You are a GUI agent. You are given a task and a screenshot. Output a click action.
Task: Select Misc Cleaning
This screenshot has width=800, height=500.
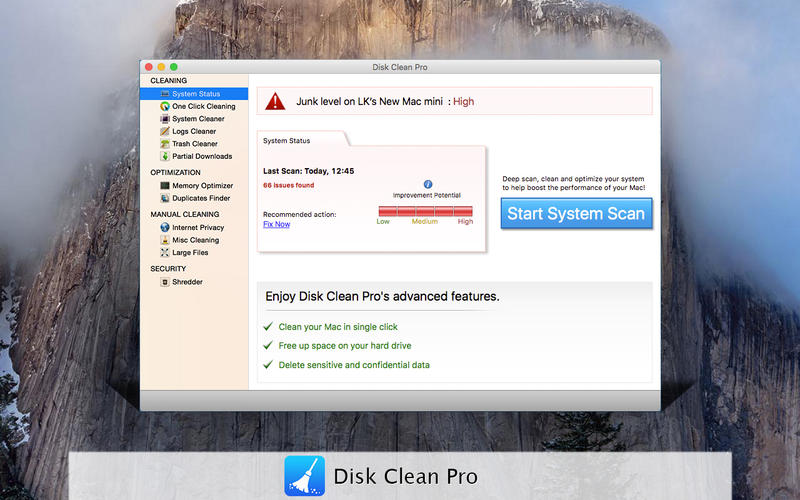click(194, 240)
